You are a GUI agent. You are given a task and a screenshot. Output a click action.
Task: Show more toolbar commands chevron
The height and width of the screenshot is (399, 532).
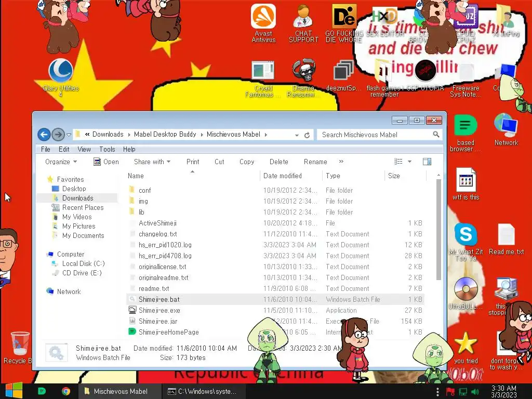pyautogui.click(x=341, y=162)
